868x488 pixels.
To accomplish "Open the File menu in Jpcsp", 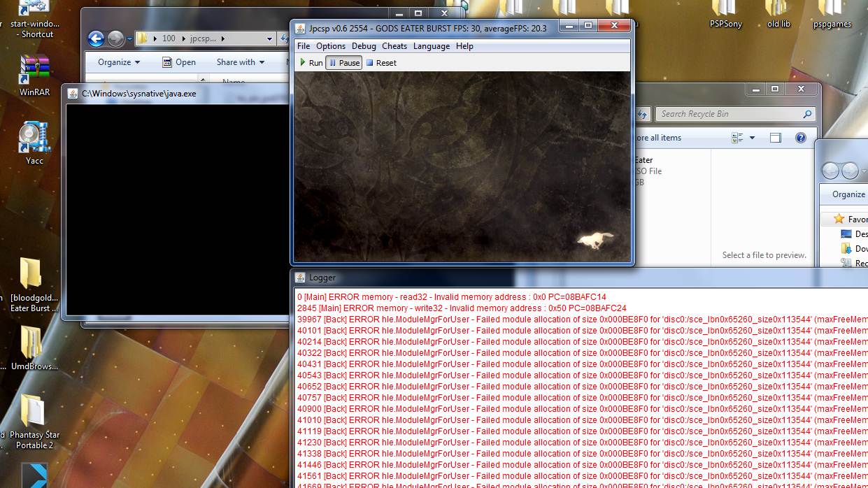I will point(304,46).
